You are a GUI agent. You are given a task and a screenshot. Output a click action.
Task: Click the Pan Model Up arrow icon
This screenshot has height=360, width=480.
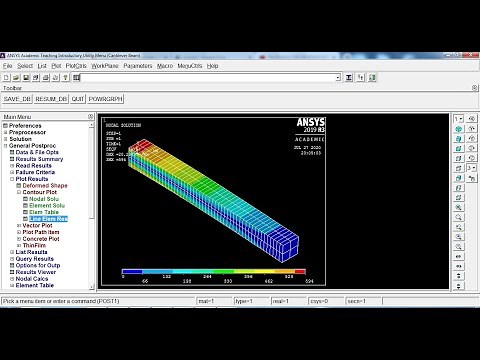(459, 276)
